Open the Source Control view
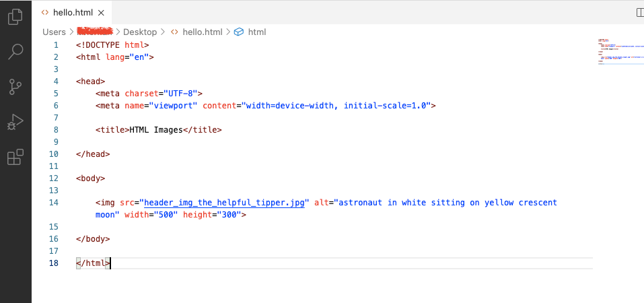644x303 pixels. pos(15,87)
